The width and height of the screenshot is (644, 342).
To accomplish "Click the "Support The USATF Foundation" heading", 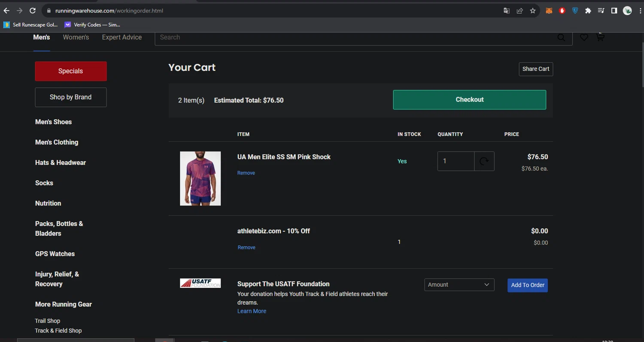I will 283,284.
